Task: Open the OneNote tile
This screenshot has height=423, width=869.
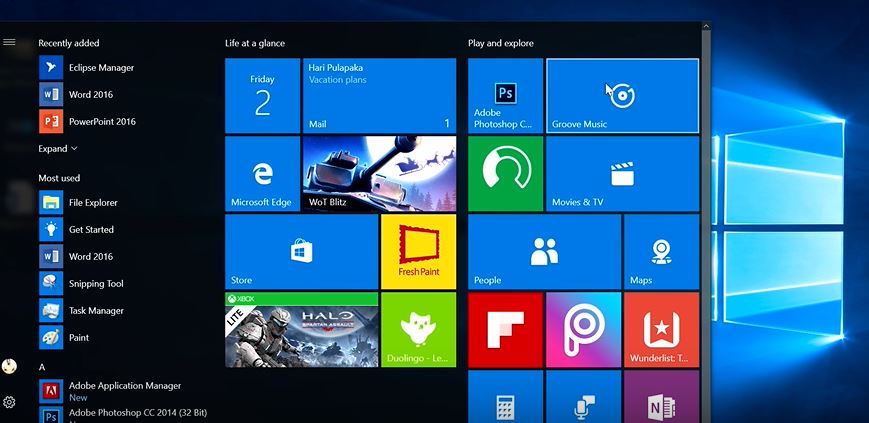Action: pos(662,397)
